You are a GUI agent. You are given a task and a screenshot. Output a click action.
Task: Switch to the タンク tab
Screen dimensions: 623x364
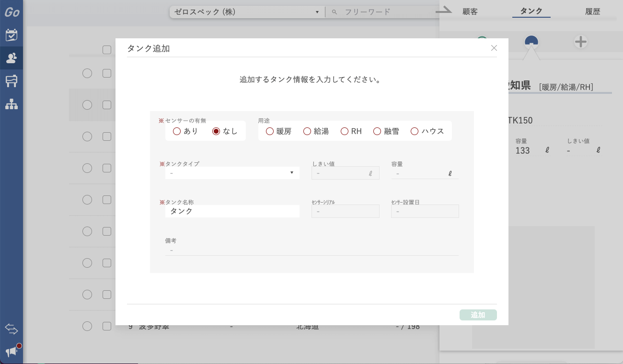[531, 11]
